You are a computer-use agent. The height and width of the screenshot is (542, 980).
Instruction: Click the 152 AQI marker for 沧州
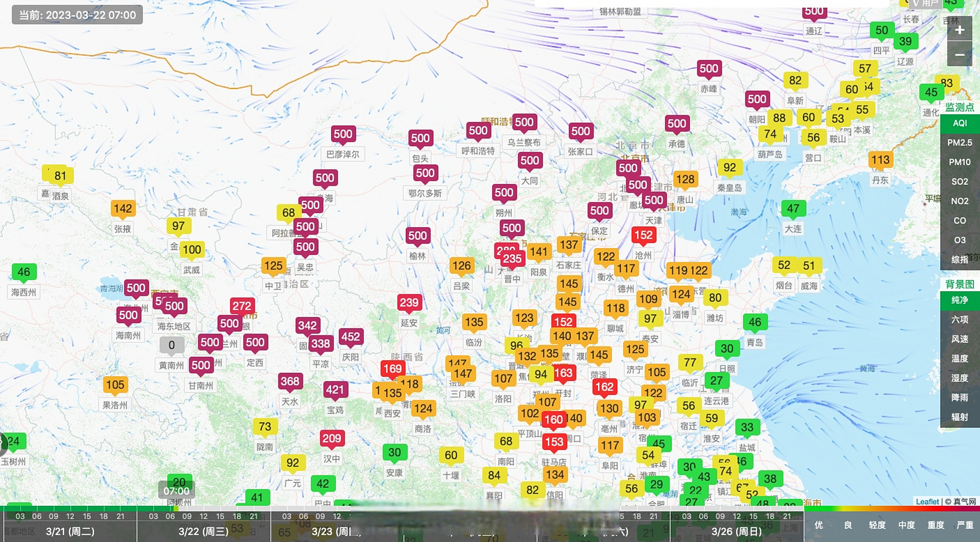643,235
